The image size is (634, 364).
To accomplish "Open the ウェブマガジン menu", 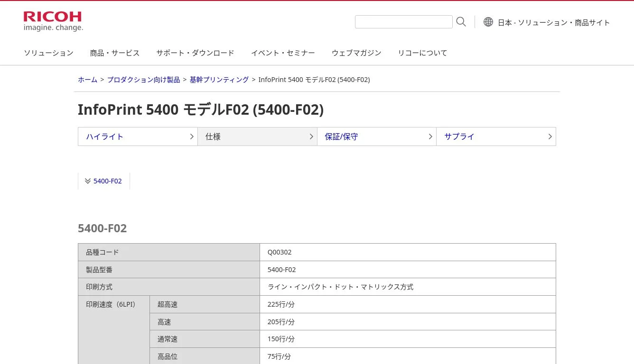I will click(x=356, y=53).
